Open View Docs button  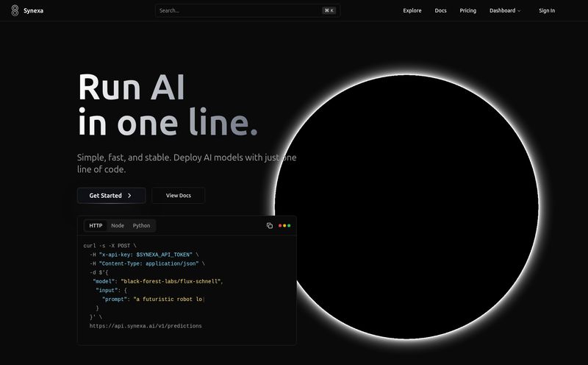[x=179, y=195]
